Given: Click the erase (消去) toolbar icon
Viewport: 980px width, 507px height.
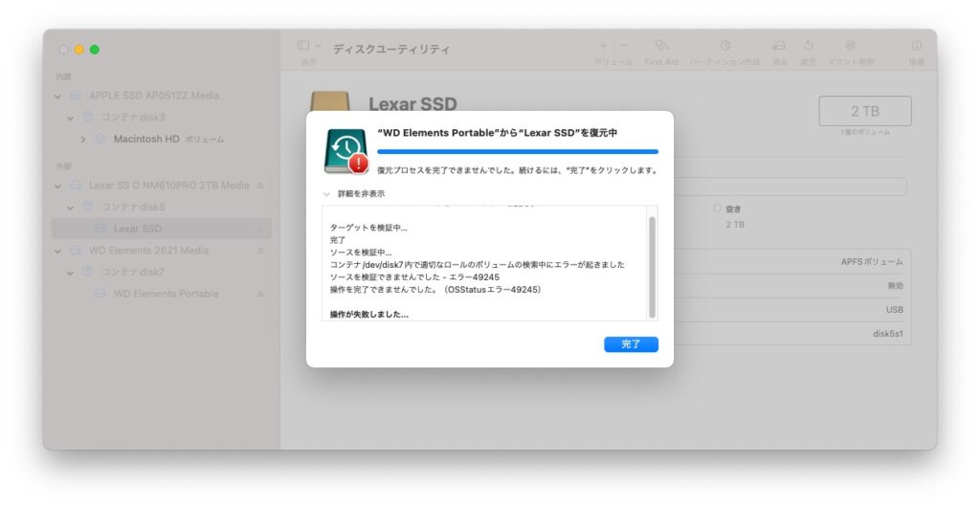Looking at the screenshot, I should [779, 46].
